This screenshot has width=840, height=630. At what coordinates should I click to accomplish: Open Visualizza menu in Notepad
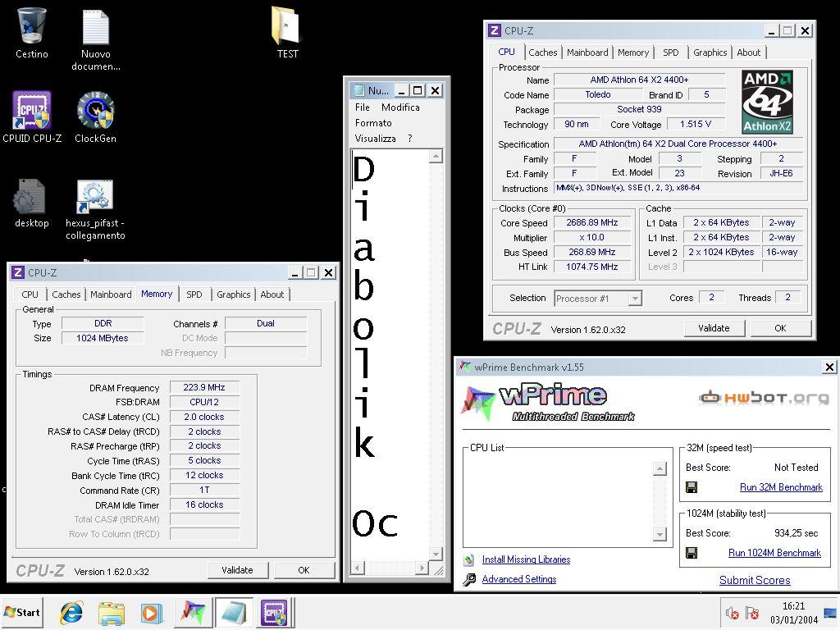click(x=375, y=139)
